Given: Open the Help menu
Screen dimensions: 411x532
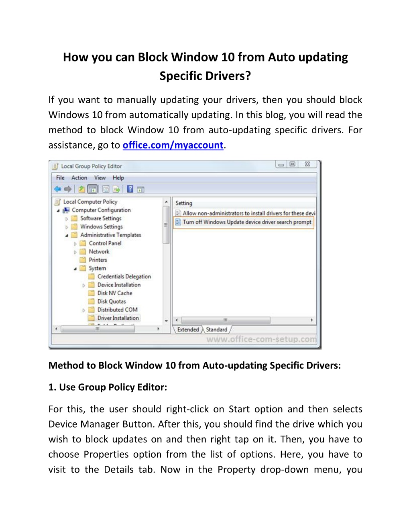Looking at the screenshot, I should point(118,177).
